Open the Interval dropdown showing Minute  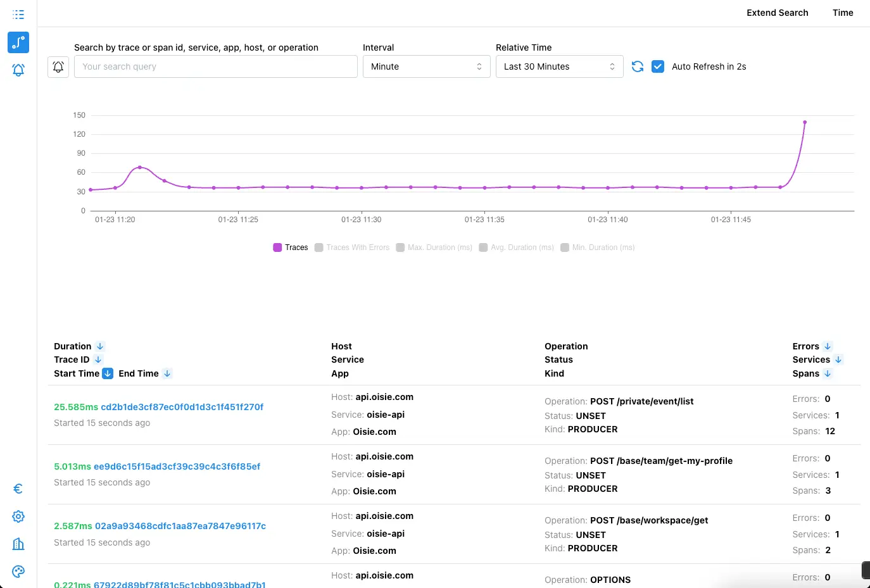(426, 66)
